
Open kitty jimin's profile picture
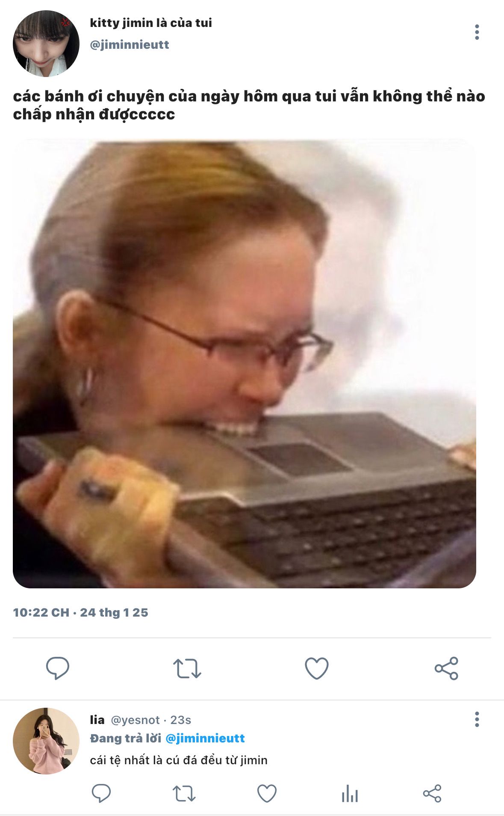pos(46,44)
